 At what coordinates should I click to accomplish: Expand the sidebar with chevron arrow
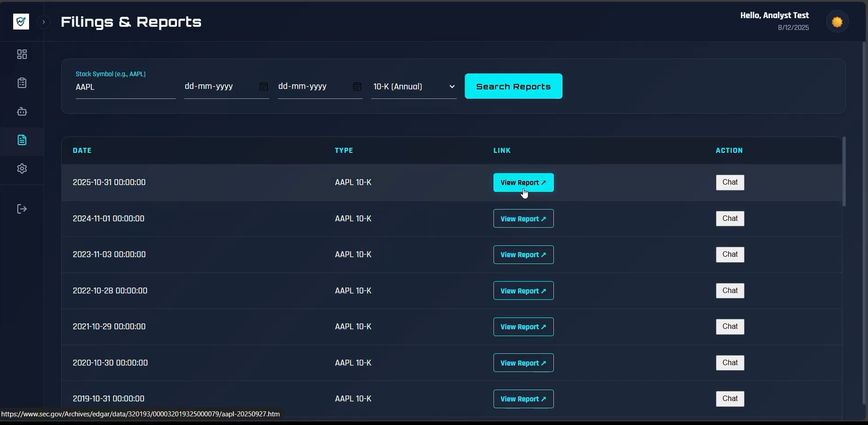44,22
